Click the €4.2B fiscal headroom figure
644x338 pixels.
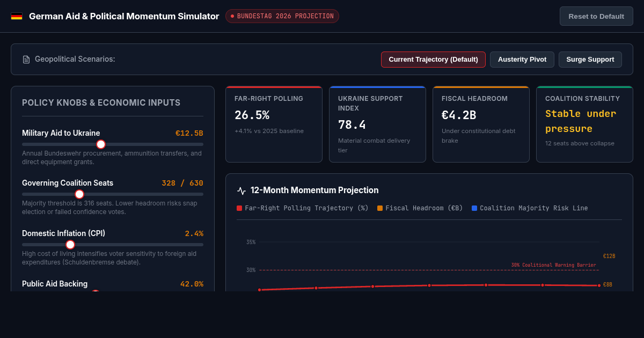tap(459, 115)
